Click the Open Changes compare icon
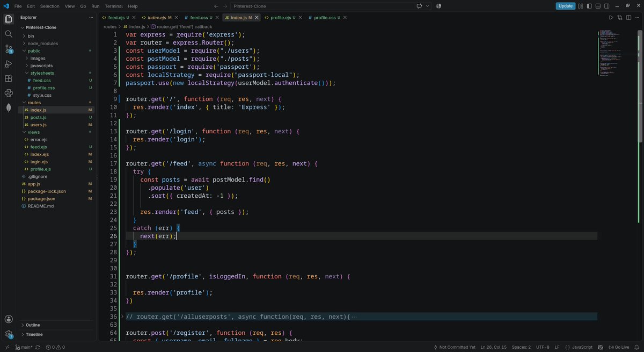Viewport: 644px width, 352px height. 619,18
